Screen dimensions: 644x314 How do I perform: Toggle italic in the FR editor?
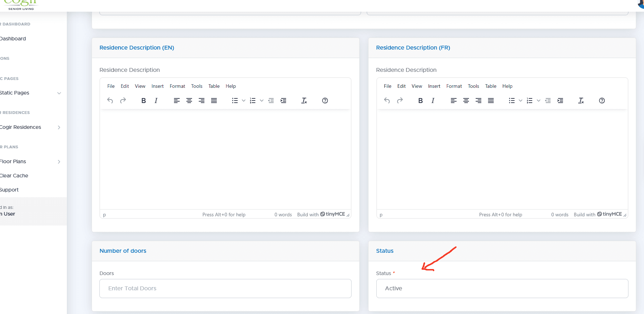coord(433,101)
